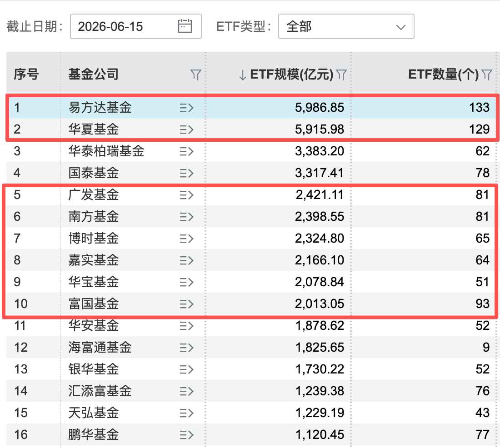Click the 2,013.05 ETF scale value
This screenshot has height=448, width=500.
coord(320,304)
